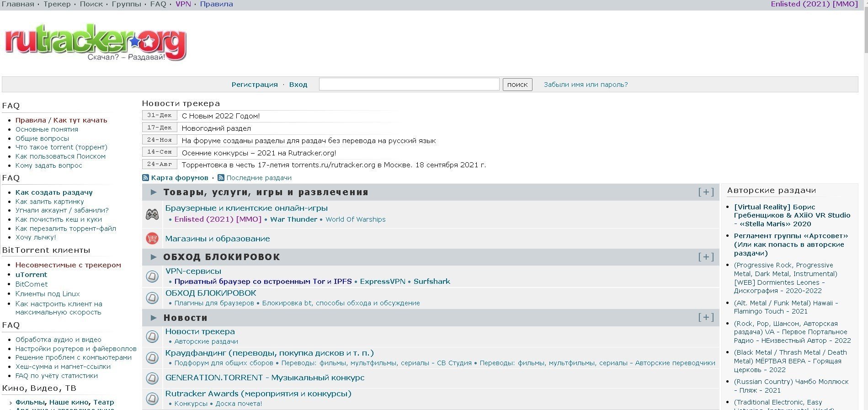Open GENERATION.TORRENT – Музыкальный конкурс forum
The width and height of the screenshot is (868, 410).
coord(265,378)
